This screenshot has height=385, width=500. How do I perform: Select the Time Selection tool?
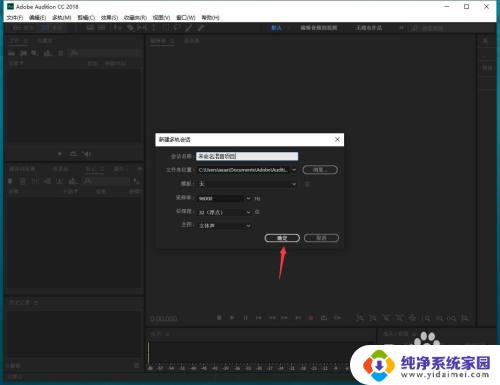[154, 28]
